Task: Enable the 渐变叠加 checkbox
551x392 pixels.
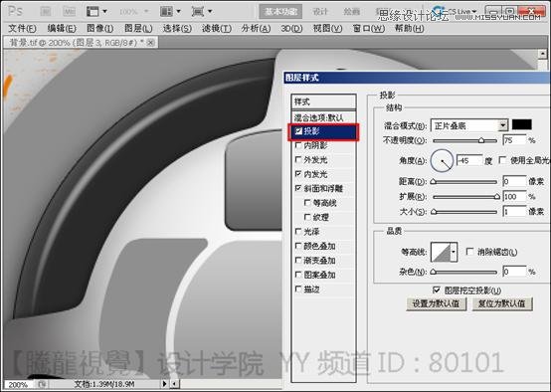Action: 298,260
